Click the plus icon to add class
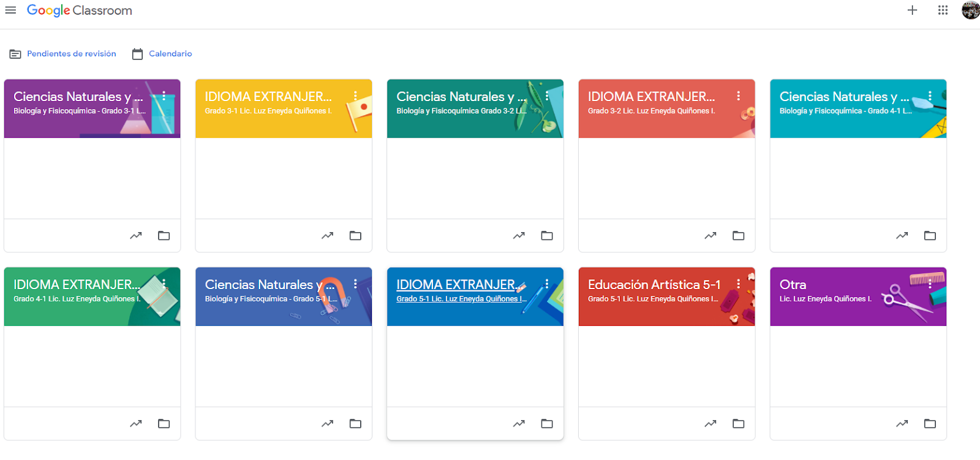 pos(912,10)
